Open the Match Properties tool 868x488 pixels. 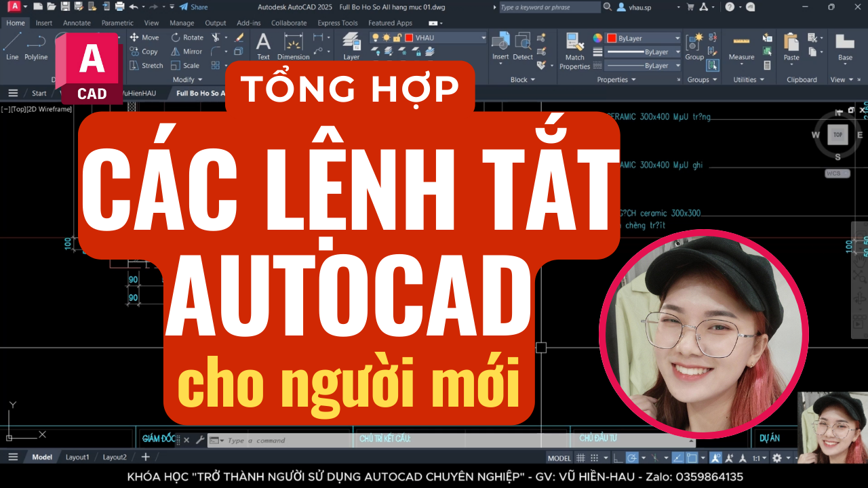click(x=574, y=51)
